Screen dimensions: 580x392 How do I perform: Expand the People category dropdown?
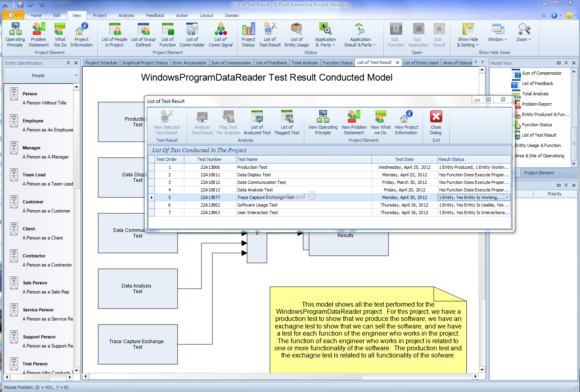tap(76, 75)
